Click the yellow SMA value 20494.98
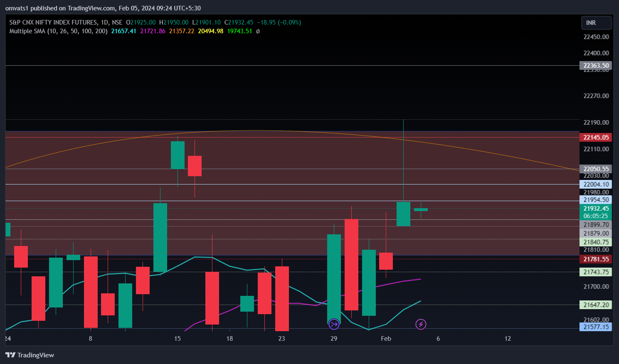This screenshot has height=364, width=619. pos(211,31)
